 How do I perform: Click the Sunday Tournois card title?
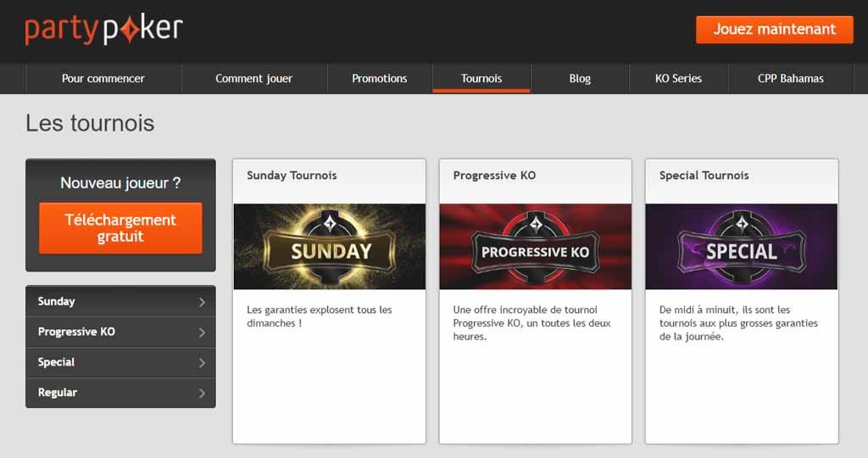(x=292, y=176)
